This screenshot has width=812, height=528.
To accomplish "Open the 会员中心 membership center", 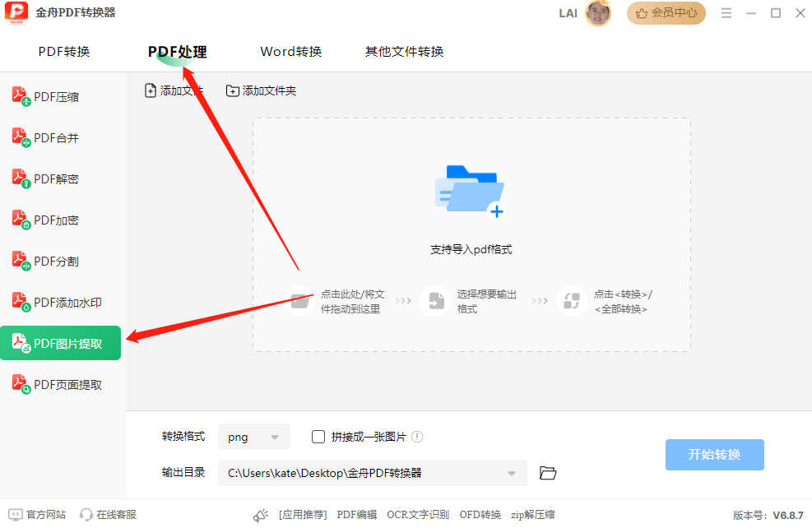I will [x=666, y=13].
